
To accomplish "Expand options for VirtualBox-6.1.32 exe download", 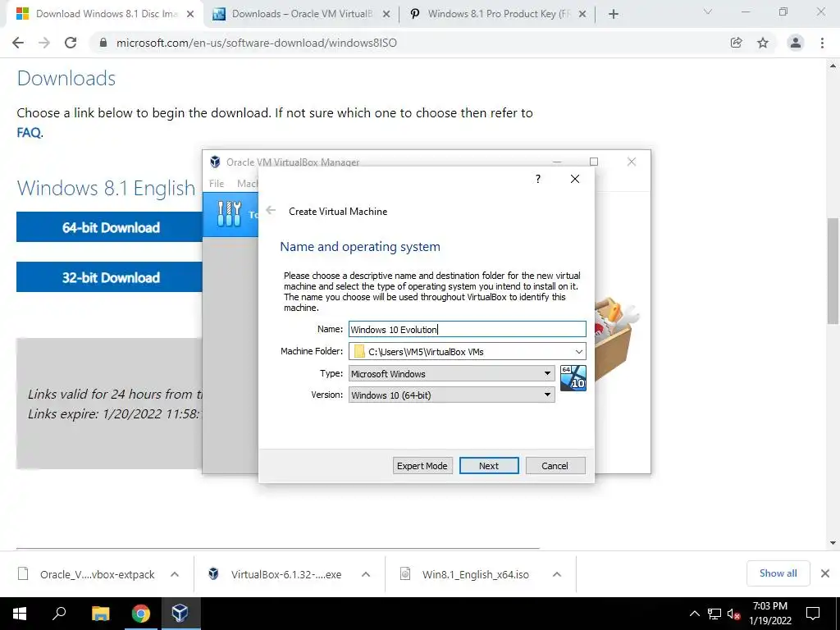I will 366,574.
